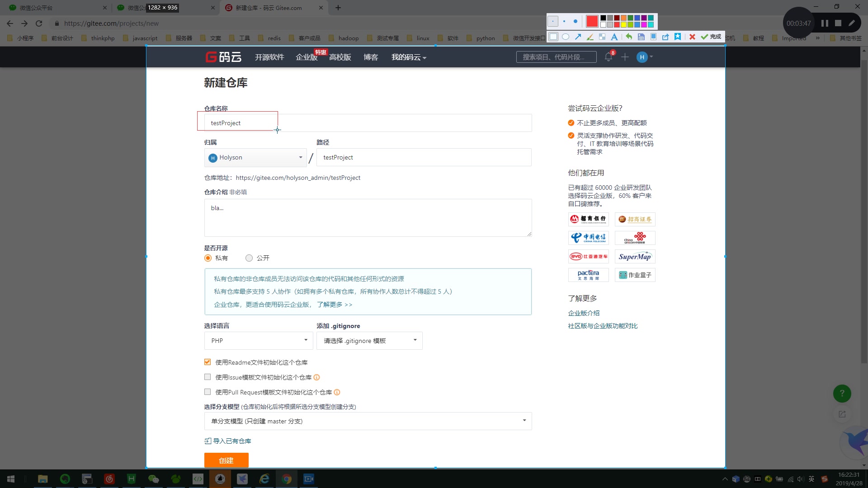
Task: Open the 社区版与企业版功能对比 link
Action: pyautogui.click(x=603, y=326)
